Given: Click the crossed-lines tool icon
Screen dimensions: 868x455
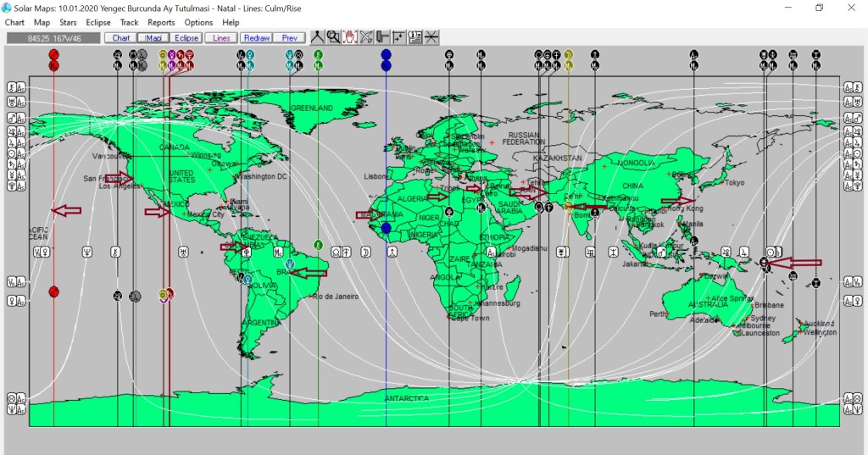Looking at the screenshot, I should click(x=366, y=37).
